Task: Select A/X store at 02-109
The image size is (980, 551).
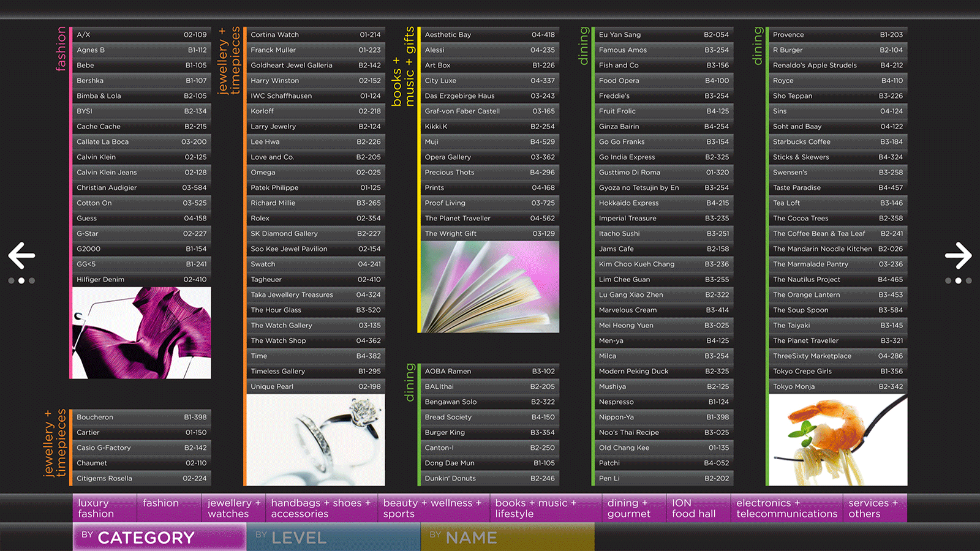Action: (141, 35)
